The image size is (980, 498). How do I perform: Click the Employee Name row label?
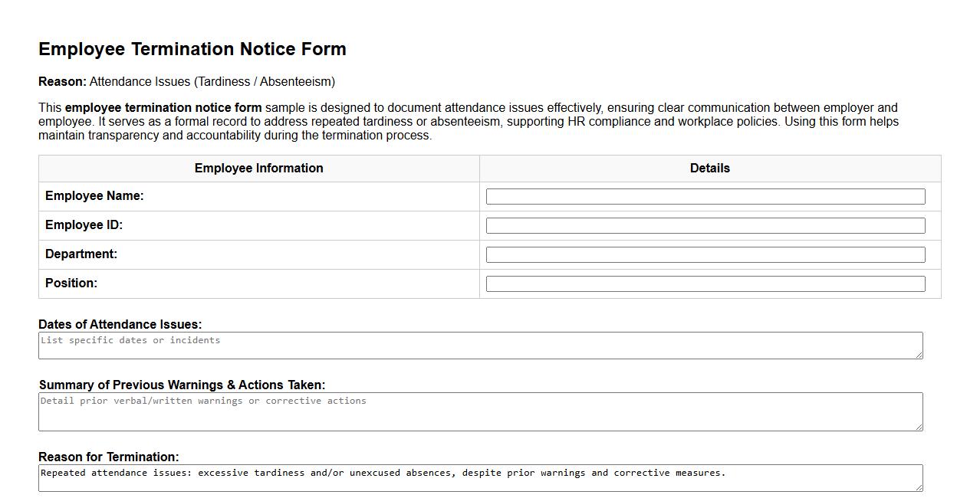pos(95,196)
